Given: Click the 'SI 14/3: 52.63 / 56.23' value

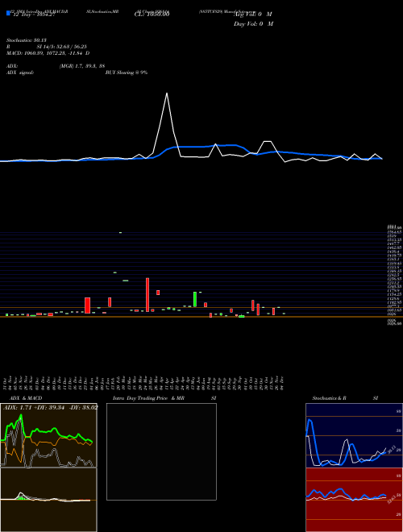Looking at the screenshot, I should [61, 47].
